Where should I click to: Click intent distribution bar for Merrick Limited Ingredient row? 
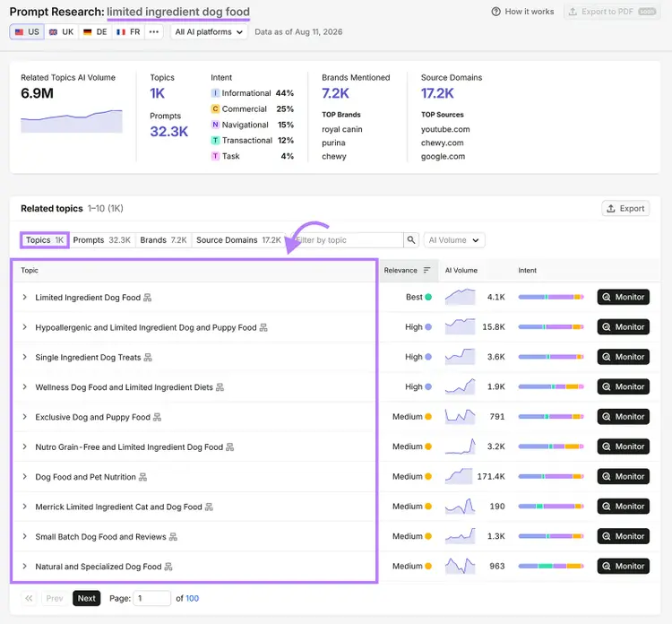tap(551, 507)
